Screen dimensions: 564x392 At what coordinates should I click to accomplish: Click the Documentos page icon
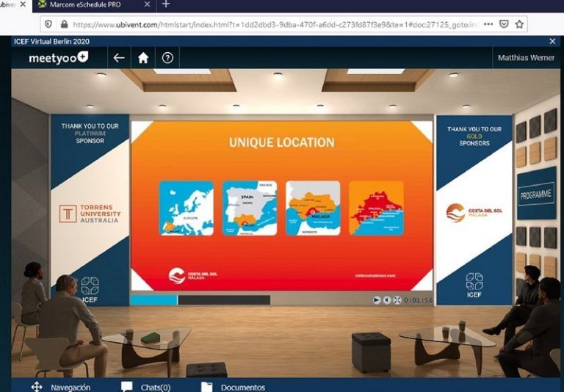206,387
